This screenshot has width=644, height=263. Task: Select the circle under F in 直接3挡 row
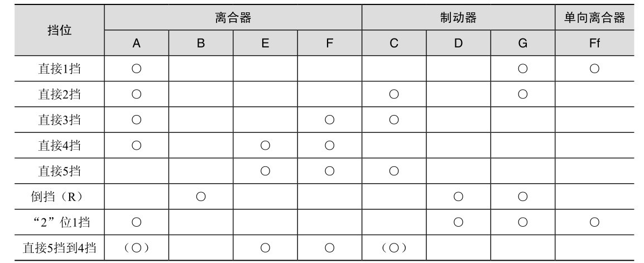coord(329,120)
